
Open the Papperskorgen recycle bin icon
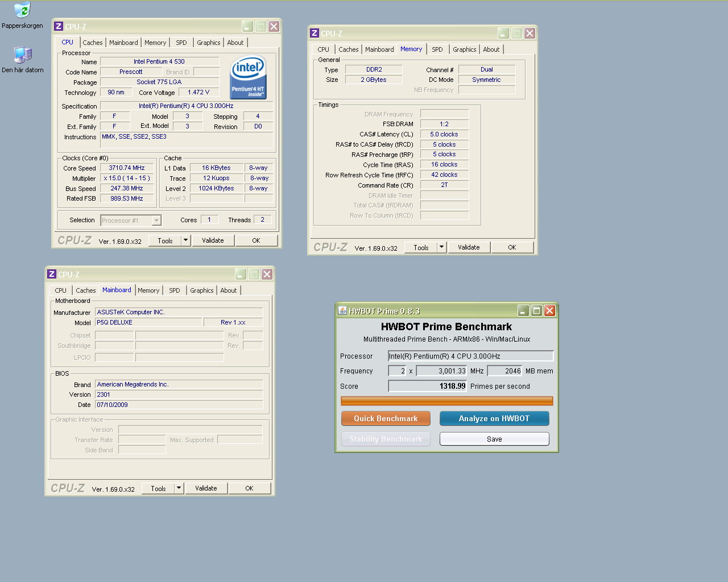click(x=22, y=15)
